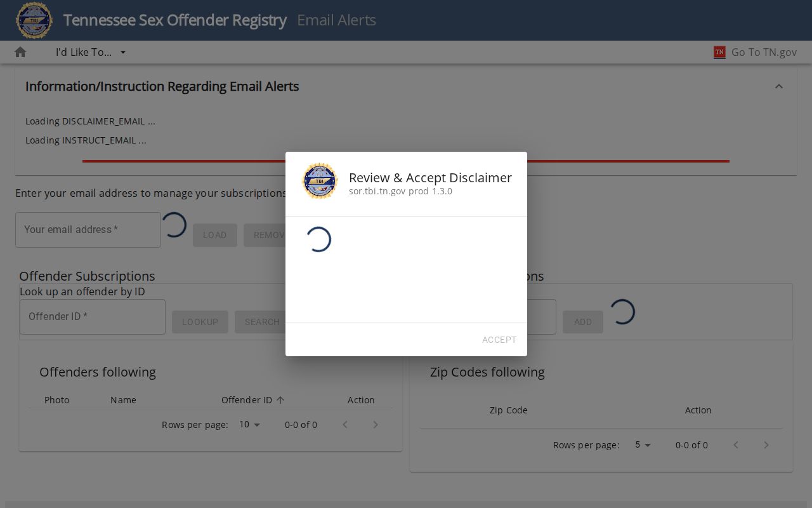
Task: Go to the home page icon
Action: coord(20,52)
